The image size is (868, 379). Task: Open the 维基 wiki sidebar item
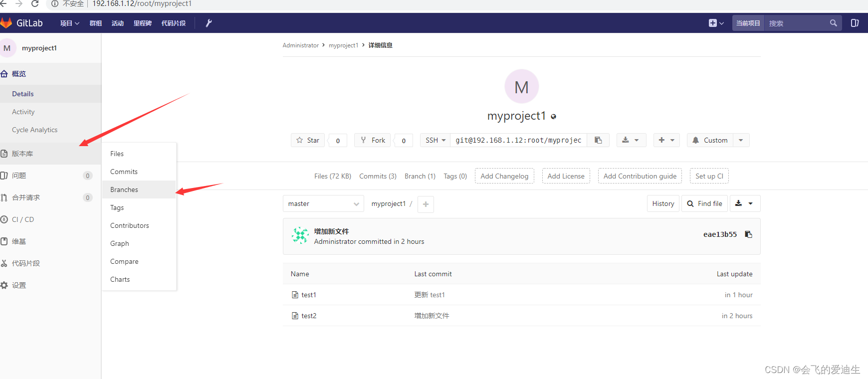pos(50,241)
